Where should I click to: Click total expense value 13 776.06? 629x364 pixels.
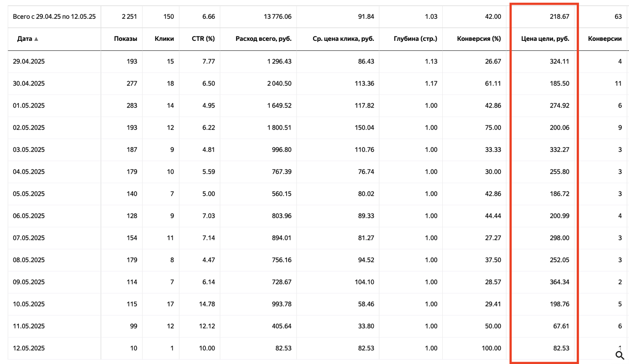(278, 17)
